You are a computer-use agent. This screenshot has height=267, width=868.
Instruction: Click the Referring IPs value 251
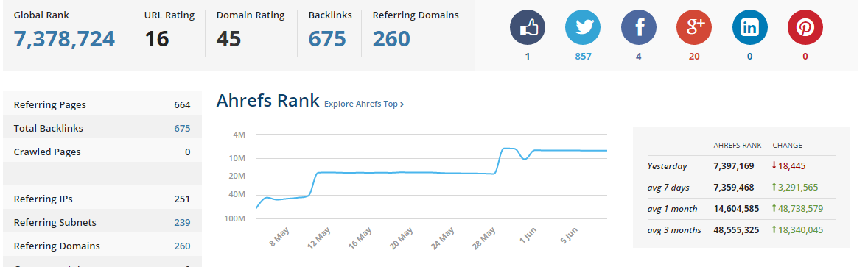point(182,199)
